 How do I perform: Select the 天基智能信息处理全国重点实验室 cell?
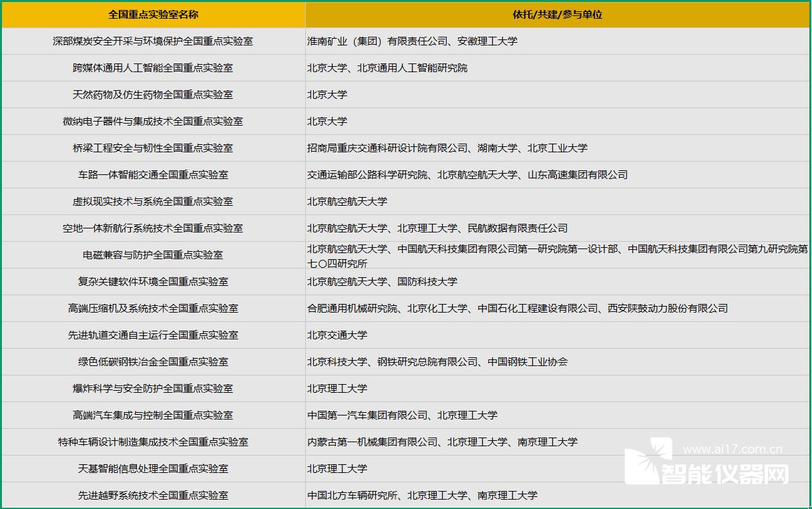coord(153,468)
